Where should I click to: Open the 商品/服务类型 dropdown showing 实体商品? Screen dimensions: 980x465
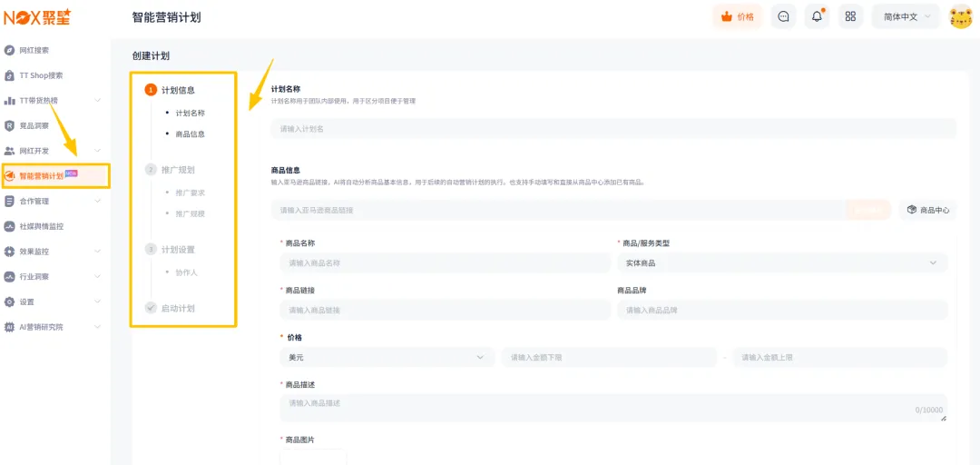(x=782, y=262)
